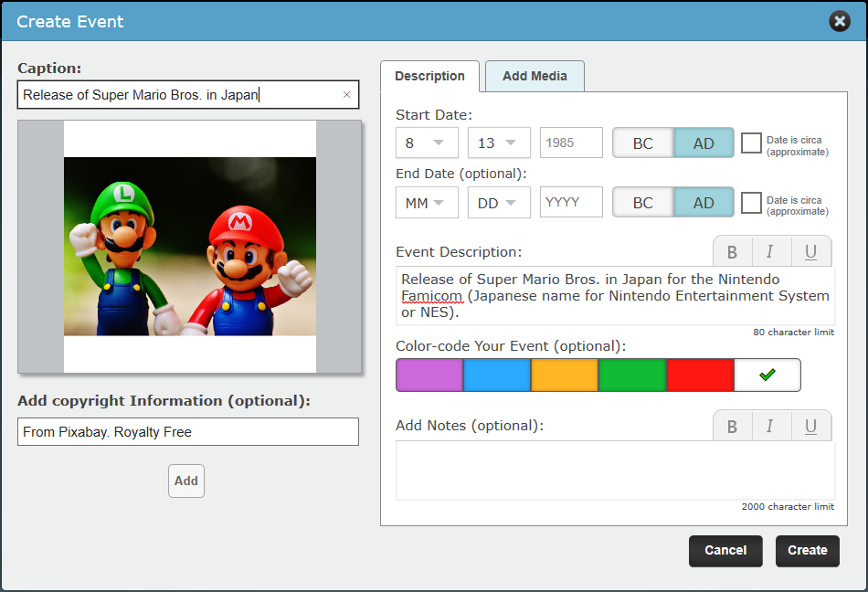The image size is (868, 592).
Task: Clear the Caption field text
Action: (x=346, y=95)
